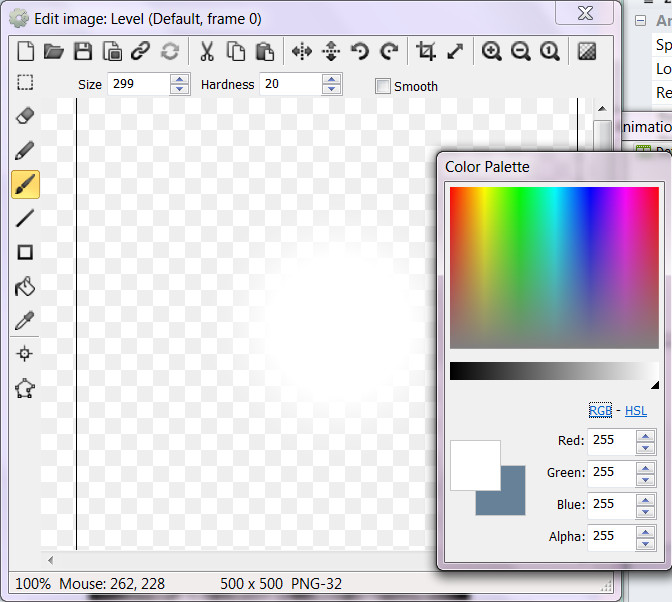Rotate the image clockwise

point(389,52)
